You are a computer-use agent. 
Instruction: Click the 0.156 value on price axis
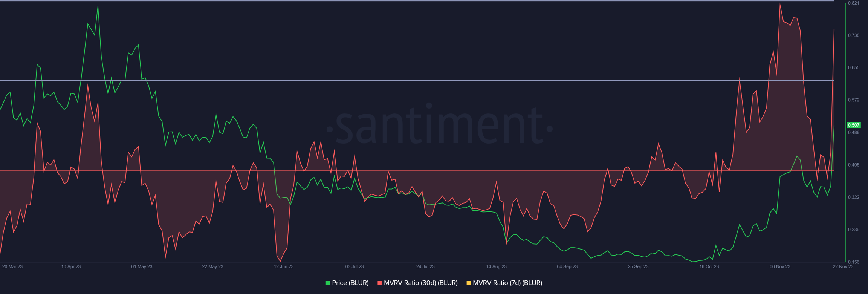tap(853, 262)
